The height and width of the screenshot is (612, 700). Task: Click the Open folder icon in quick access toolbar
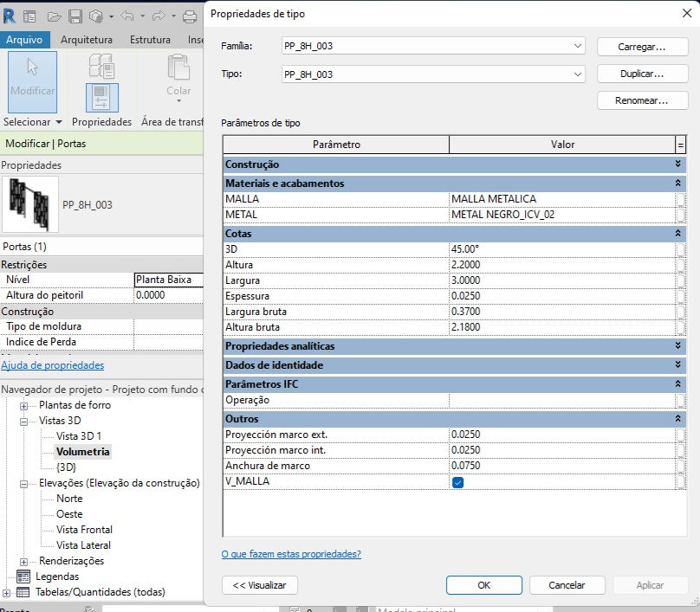click(54, 16)
